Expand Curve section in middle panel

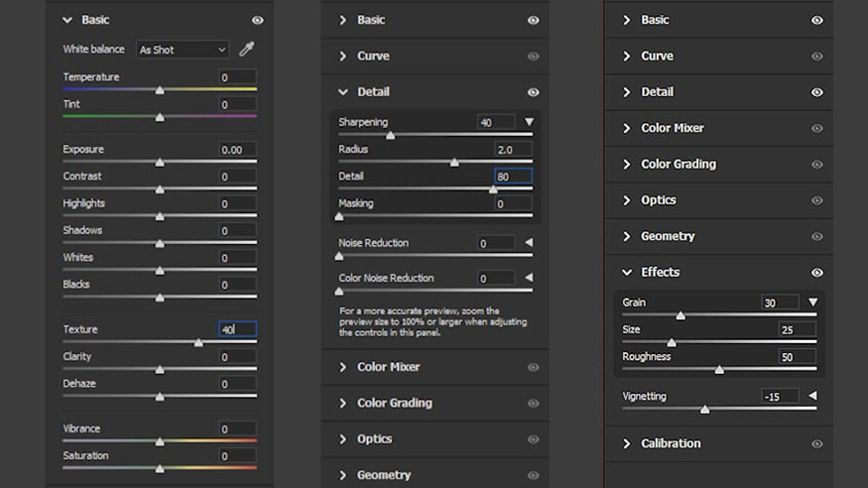pos(342,56)
